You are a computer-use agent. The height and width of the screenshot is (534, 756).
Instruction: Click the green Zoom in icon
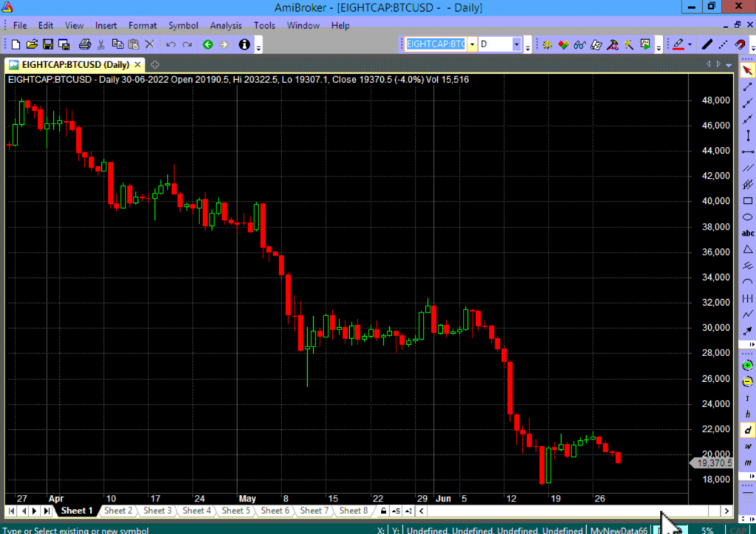click(747, 365)
